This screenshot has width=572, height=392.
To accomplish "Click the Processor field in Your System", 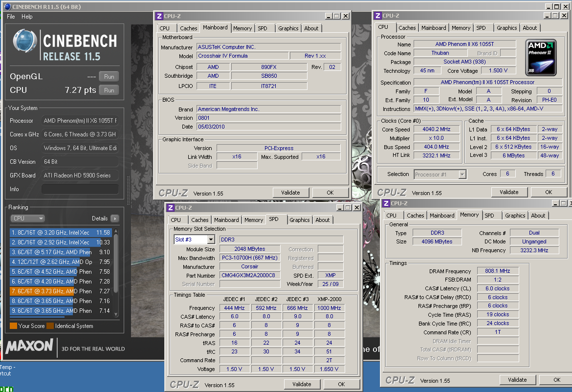I will click(80, 121).
